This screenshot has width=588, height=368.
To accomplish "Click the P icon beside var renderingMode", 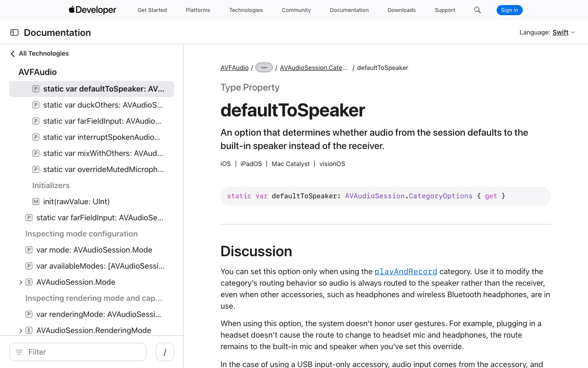I will [x=28, y=314].
